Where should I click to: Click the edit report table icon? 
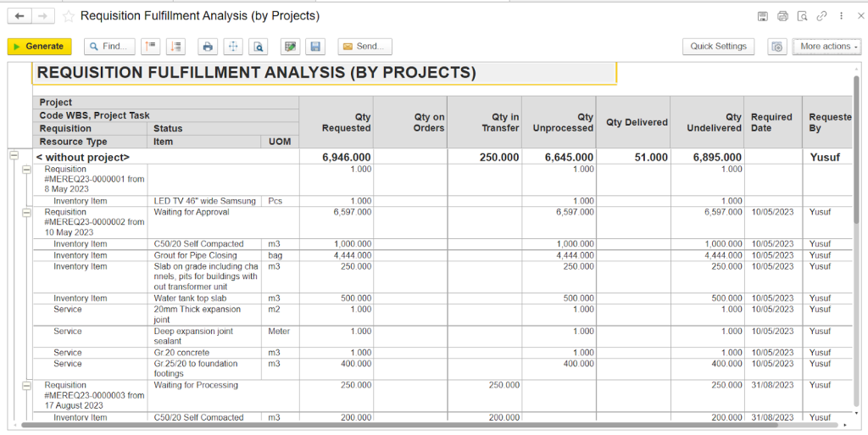(x=291, y=47)
